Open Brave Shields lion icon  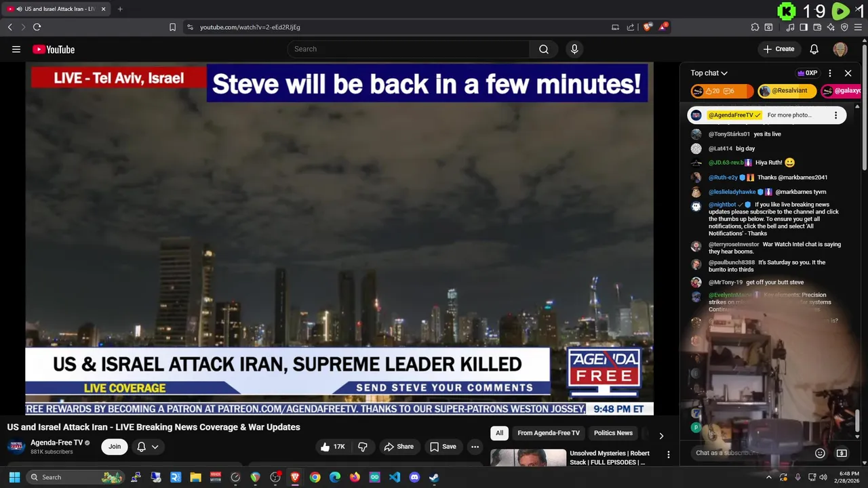point(648,27)
